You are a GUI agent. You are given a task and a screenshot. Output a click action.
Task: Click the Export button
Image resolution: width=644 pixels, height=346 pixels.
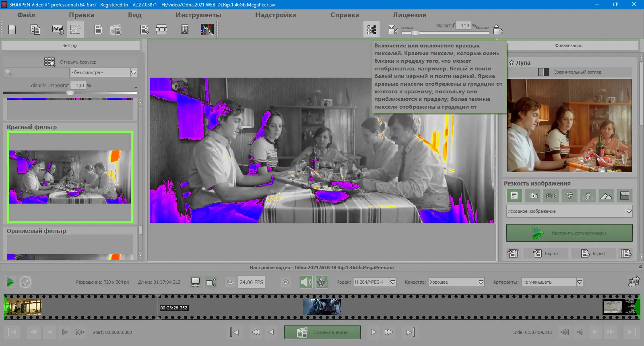tap(546, 253)
